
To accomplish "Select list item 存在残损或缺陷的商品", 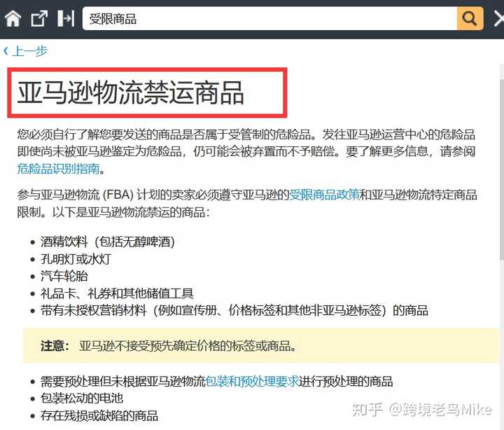I will click(x=99, y=416).
